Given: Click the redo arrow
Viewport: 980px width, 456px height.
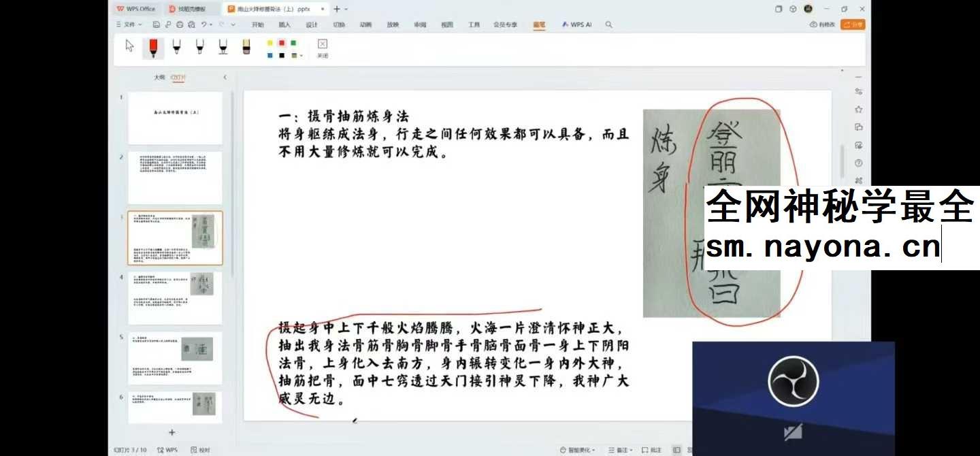Looking at the screenshot, I should [x=221, y=25].
